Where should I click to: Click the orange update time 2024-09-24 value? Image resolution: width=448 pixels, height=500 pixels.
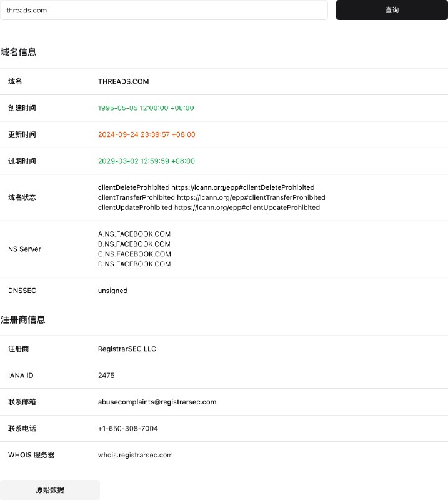point(146,134)
